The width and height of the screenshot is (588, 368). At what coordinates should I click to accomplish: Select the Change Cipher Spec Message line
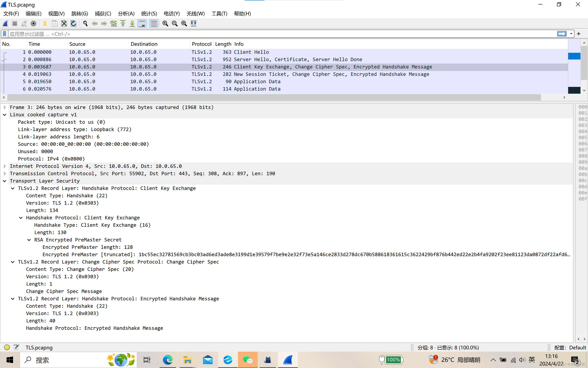pyautogui.click(x=64, y=291)
